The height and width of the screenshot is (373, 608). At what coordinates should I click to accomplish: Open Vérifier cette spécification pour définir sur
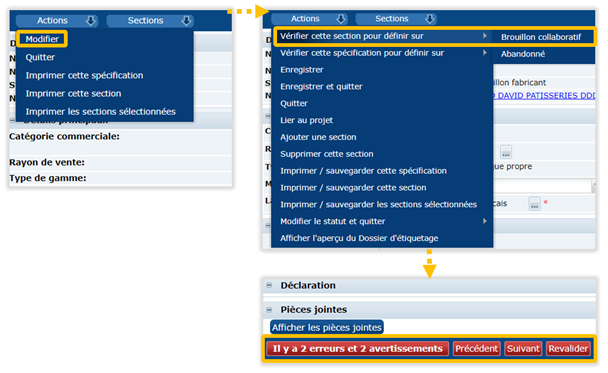(382, 53)
